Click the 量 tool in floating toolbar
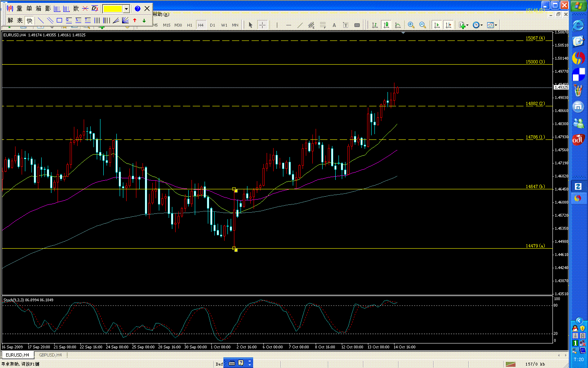 [x=19, y=9]
